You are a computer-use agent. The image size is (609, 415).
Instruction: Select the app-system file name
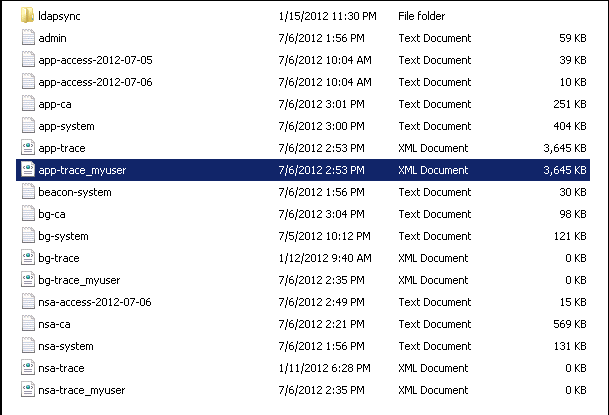(x=63, y=126)
